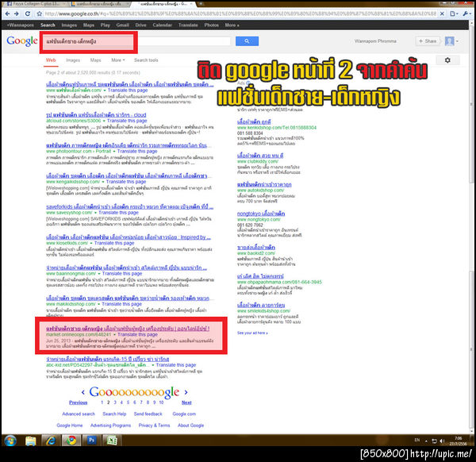The image size is (476, 462).
Task: Open the gear settings icon on results page
Action: tap(447, 60)
